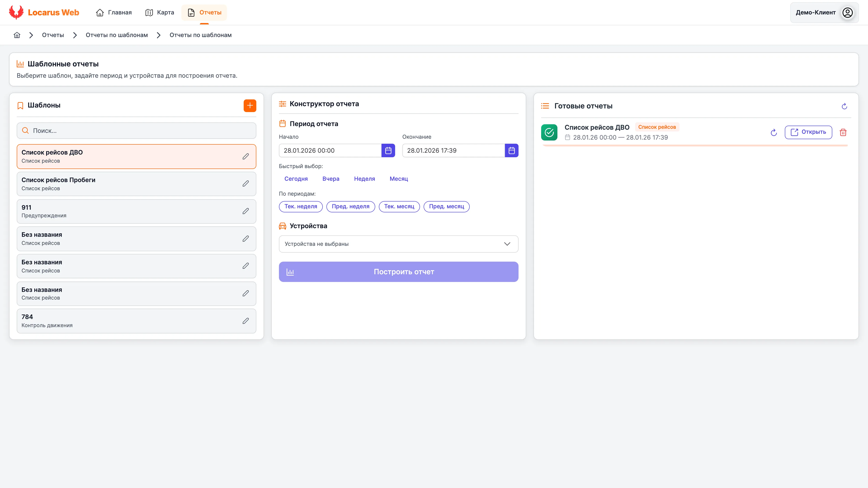Refresh the ready reports list
Viewport: 868px width, 488px height.
pos(844,106)
